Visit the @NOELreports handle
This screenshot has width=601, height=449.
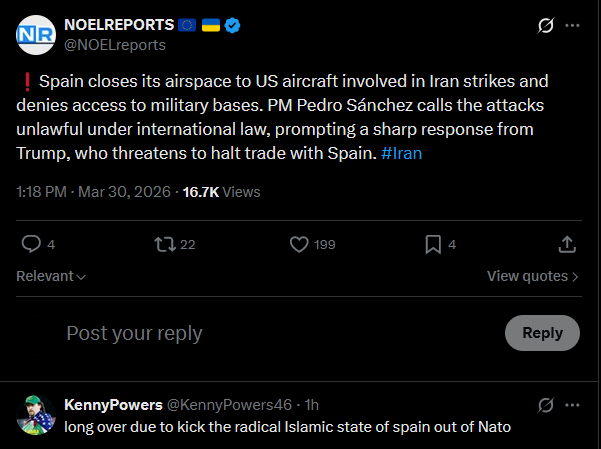(115, 45)
